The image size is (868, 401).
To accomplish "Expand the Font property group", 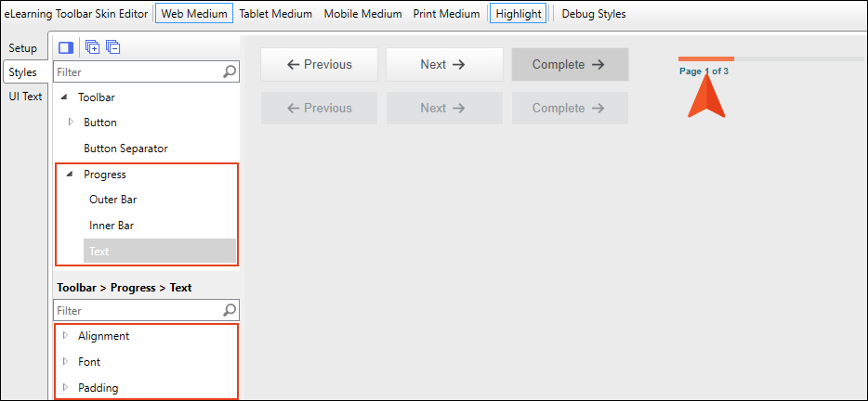I will point(65,361).
